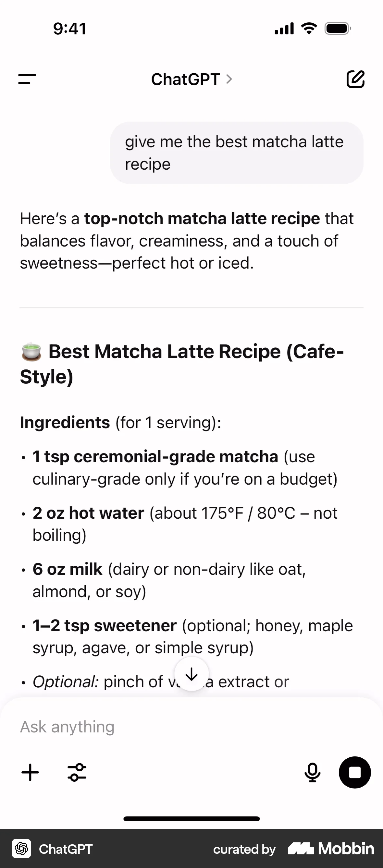This screenshot has height=868, width=383.
Task: Open the tools sliders icon
Action: [77, 772]
